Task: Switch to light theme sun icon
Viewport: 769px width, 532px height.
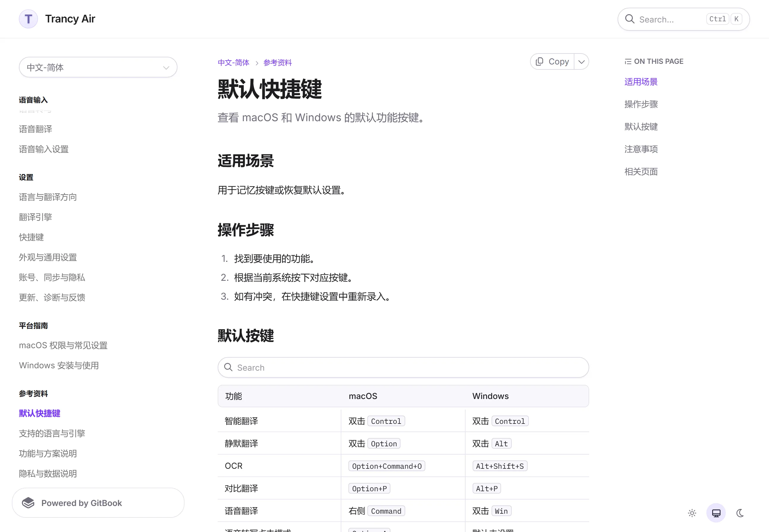Action: point(692,513)
